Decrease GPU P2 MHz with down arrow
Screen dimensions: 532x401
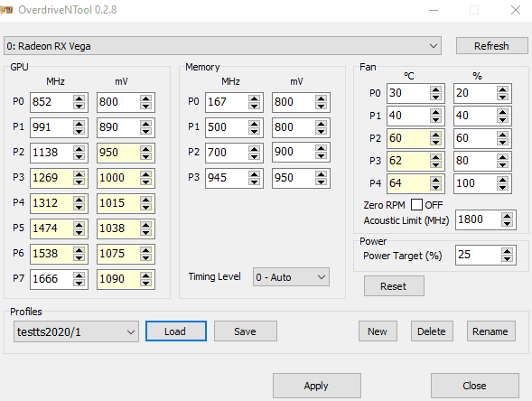[79, 156]
